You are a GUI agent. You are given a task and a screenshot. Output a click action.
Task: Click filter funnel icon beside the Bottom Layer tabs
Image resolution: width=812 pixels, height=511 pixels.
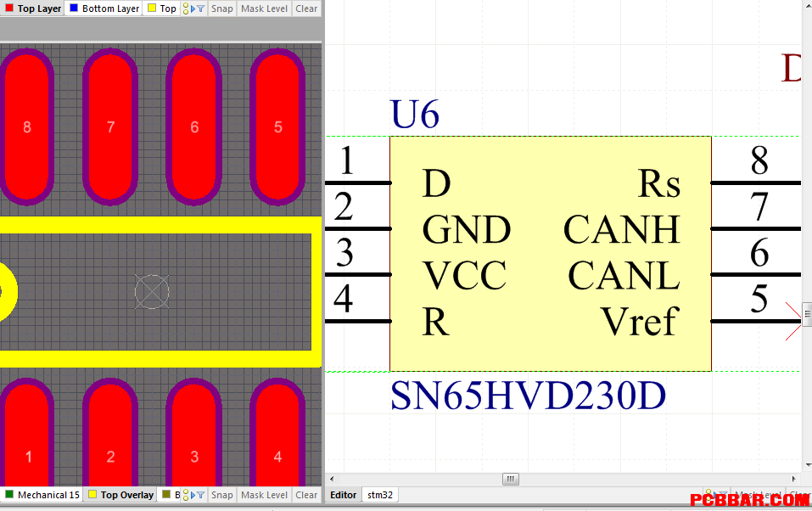(x=200, y=8)
